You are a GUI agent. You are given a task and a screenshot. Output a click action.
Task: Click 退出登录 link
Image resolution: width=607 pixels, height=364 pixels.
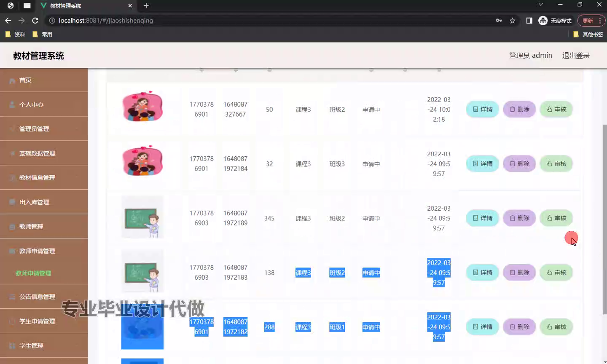[576, 56]
